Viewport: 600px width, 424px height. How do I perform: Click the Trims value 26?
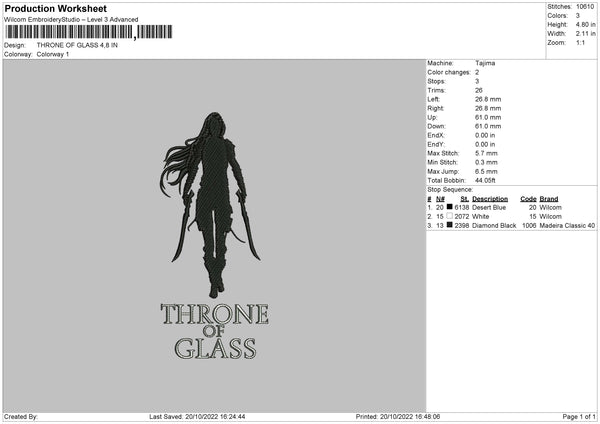coord(479,90)
